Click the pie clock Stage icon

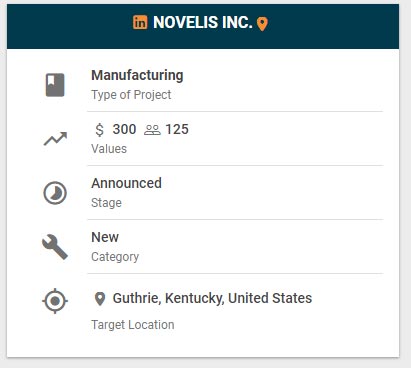55,193
